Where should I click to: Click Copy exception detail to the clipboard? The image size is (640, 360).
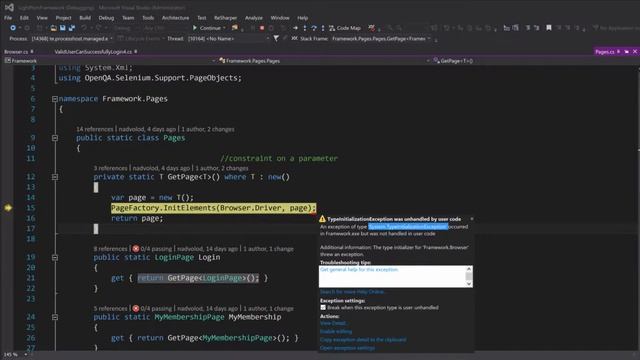click(363, 340)
